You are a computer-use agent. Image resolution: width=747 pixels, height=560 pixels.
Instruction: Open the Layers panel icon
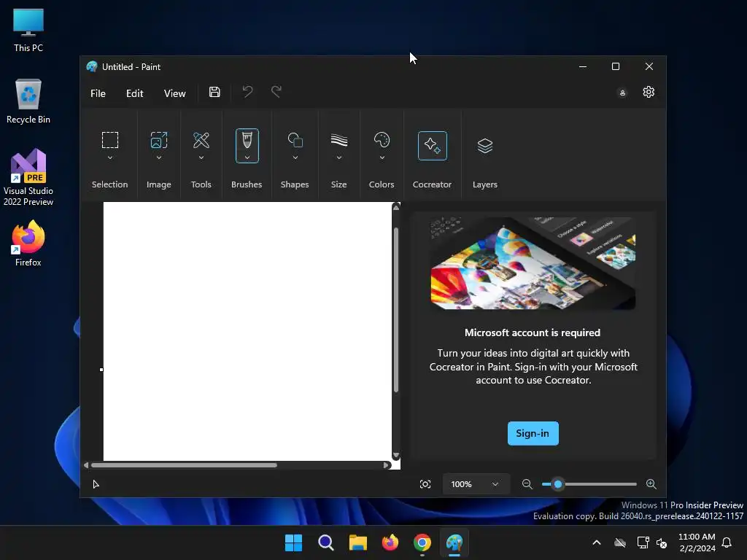point(484,146)
